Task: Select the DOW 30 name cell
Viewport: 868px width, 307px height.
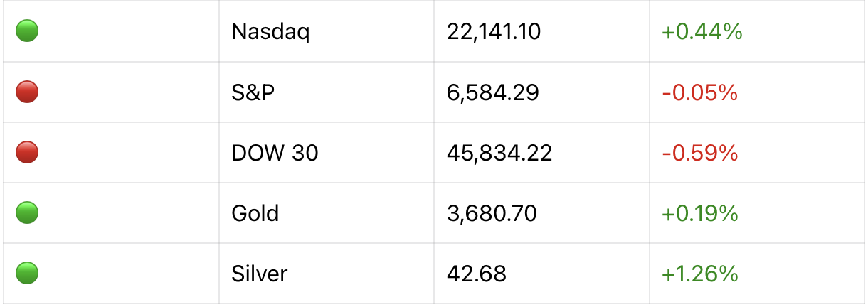Action: pos(275,153)
